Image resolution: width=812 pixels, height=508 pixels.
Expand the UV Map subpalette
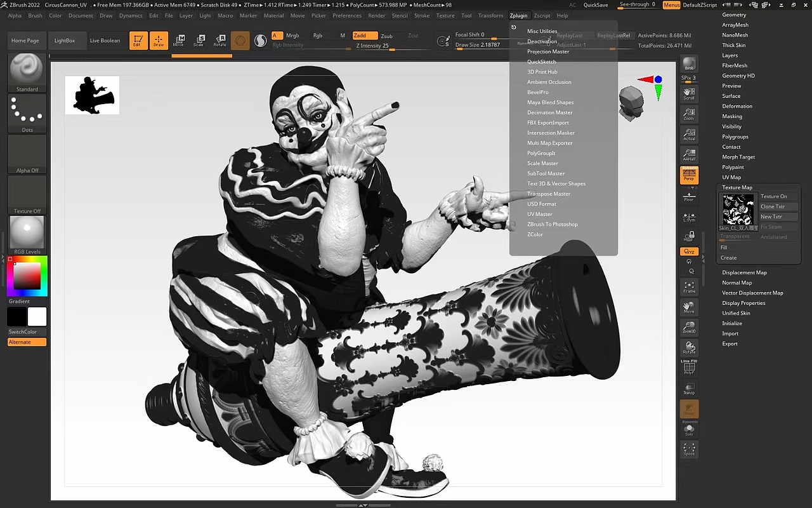(731, 177)
